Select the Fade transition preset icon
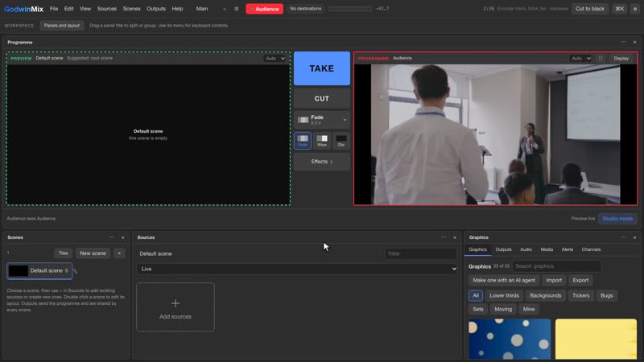Image resolution: width=644 pixels, height=362 pixels. pyautogui.click(x=303, y=140)
